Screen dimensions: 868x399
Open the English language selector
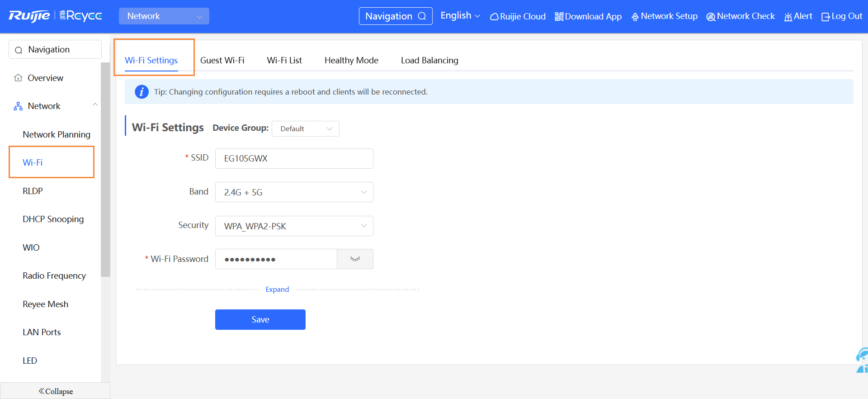coord(460,16)
